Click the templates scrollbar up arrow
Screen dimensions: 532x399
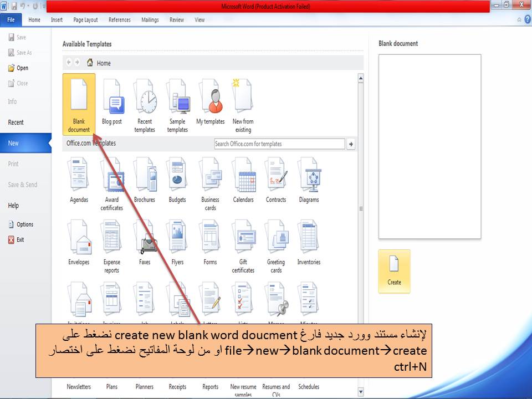point(361,78)
